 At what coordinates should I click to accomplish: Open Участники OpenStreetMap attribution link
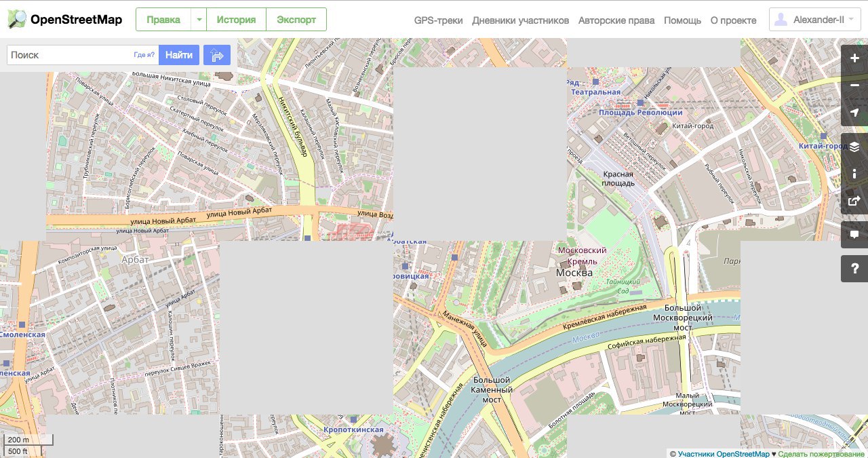pyautogui.click(x=724, y=454)
